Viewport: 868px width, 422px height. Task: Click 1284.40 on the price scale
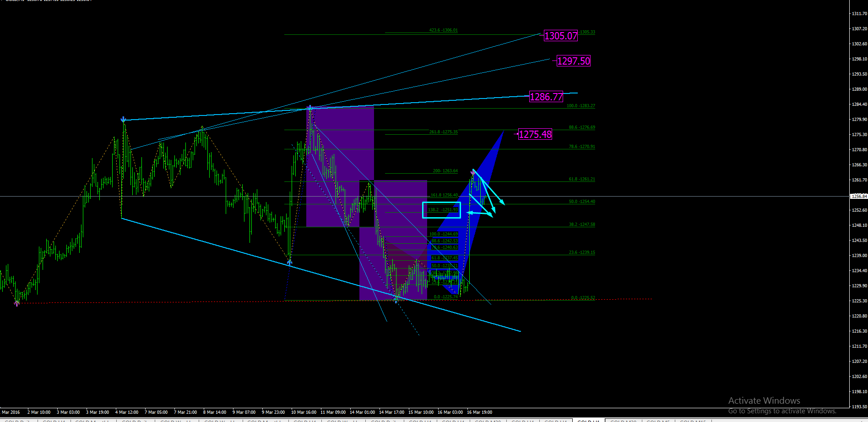point(859,104)
